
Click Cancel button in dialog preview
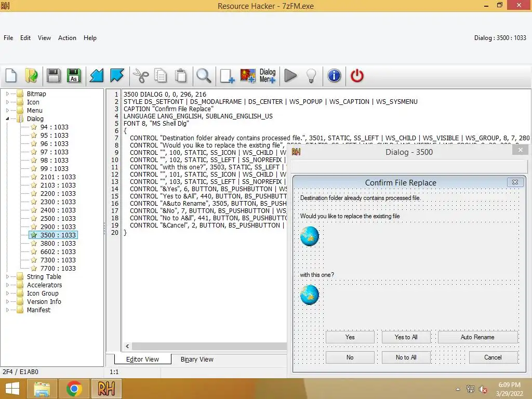point(493,357)
